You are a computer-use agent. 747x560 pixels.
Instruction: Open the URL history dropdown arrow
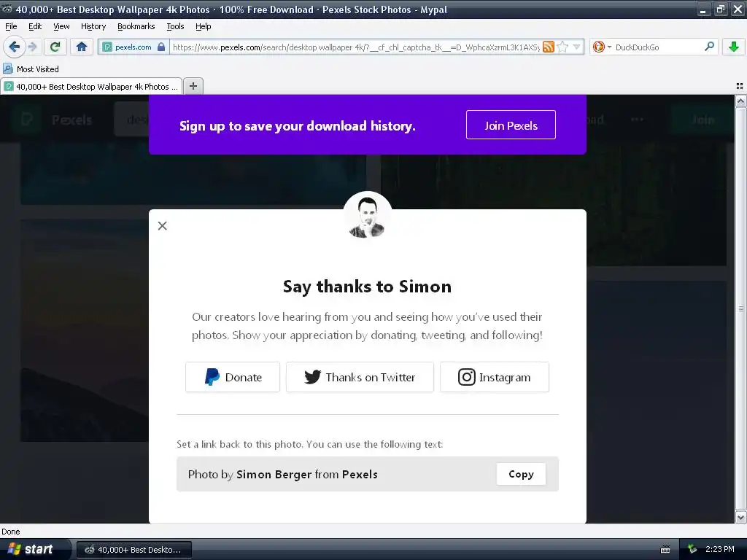tap(576, 47)
